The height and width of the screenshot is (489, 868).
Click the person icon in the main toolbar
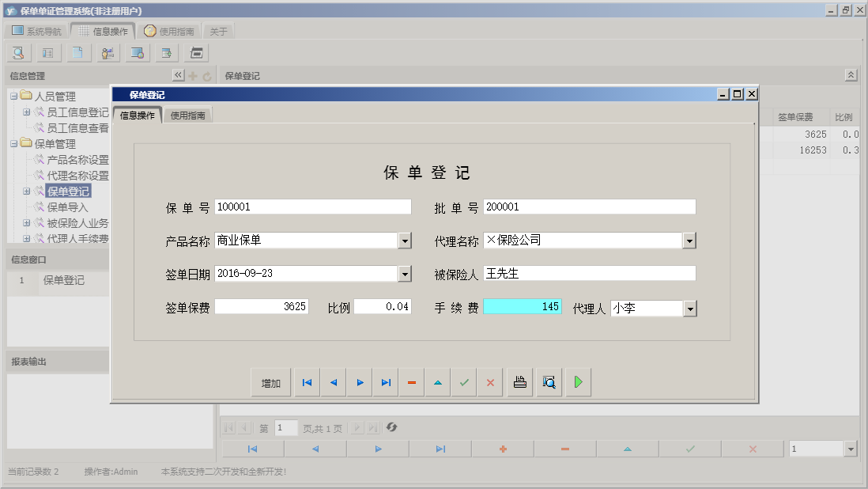107,53
